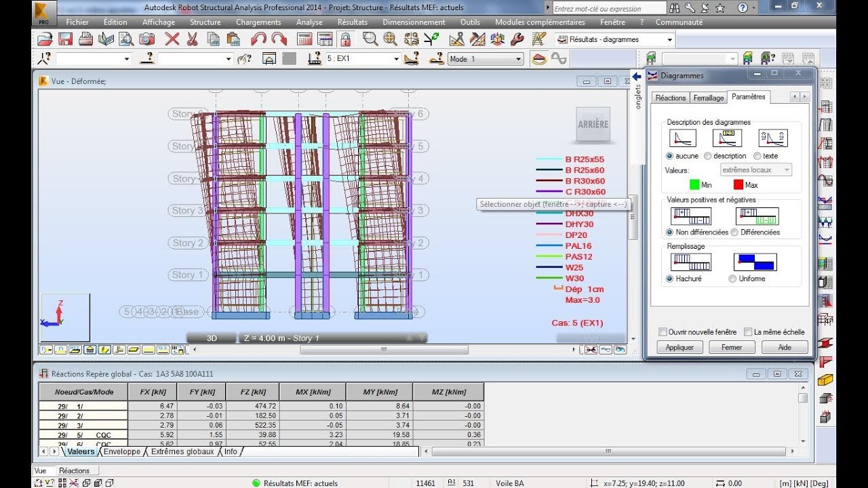Image resolution: width=868 pixels, height=488 pixels.
Task: Open the calculator icon to run calculations
Action: coord(305,39)
